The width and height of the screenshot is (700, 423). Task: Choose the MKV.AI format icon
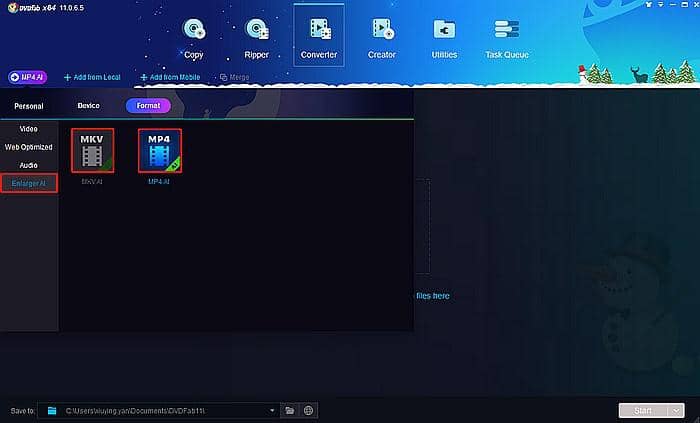point(92,150)
